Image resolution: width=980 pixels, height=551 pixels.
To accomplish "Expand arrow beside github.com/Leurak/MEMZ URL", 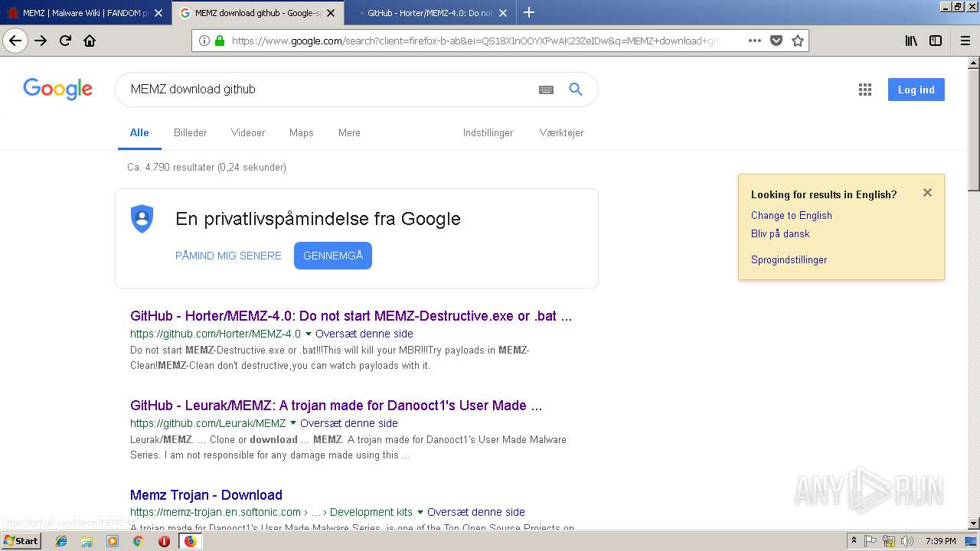I will (293, 423).
